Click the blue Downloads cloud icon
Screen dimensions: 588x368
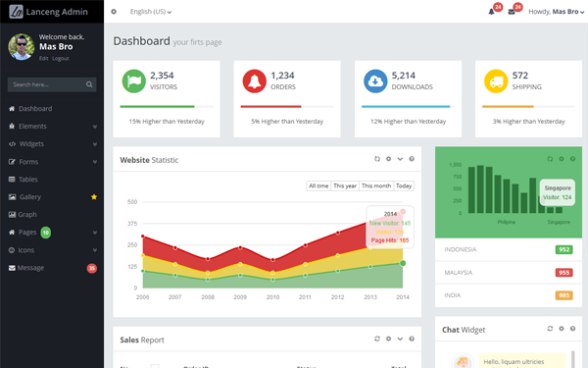click(375, 81)
